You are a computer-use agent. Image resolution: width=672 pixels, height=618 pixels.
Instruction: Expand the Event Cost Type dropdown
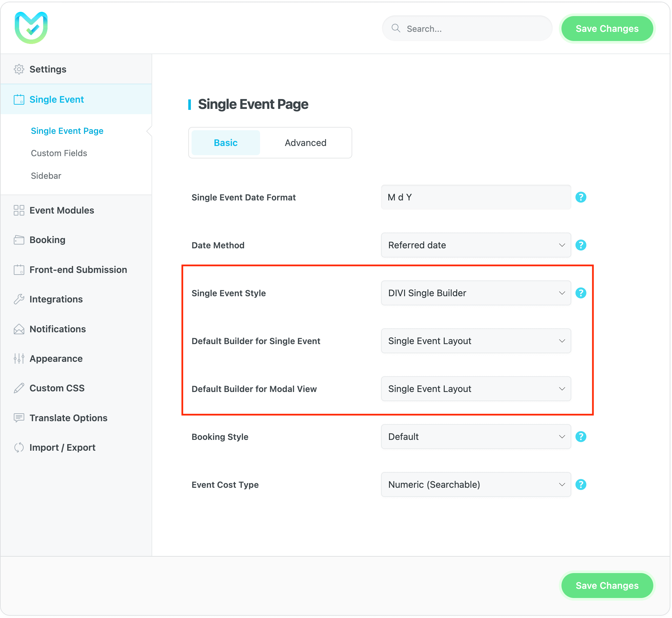[476, 484]
